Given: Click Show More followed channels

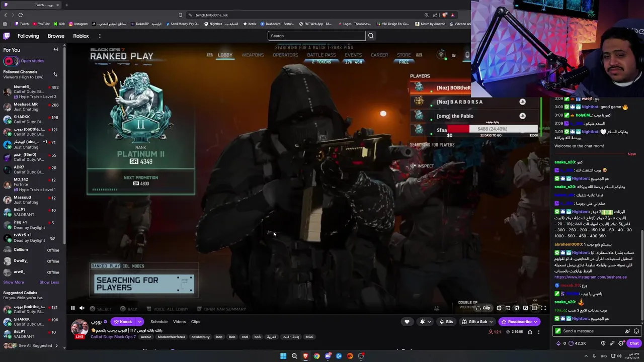Looking at the screenshot, I should point(14,282).
